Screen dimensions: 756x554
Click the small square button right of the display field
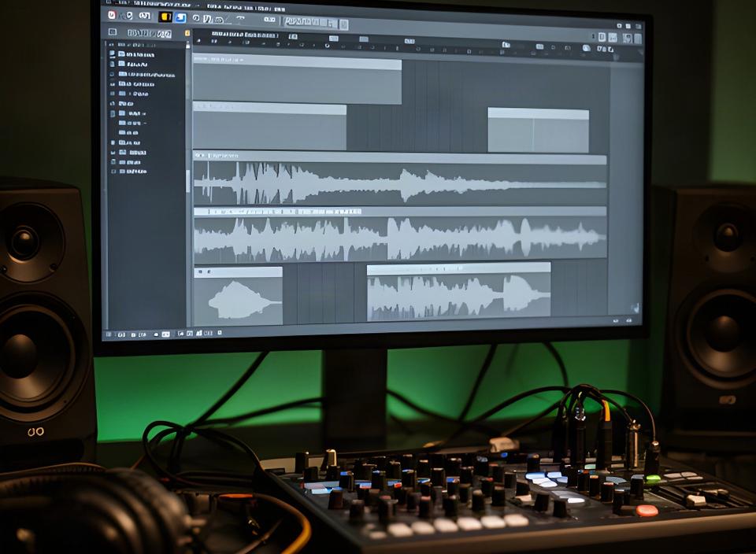click(x=344, y=24)
